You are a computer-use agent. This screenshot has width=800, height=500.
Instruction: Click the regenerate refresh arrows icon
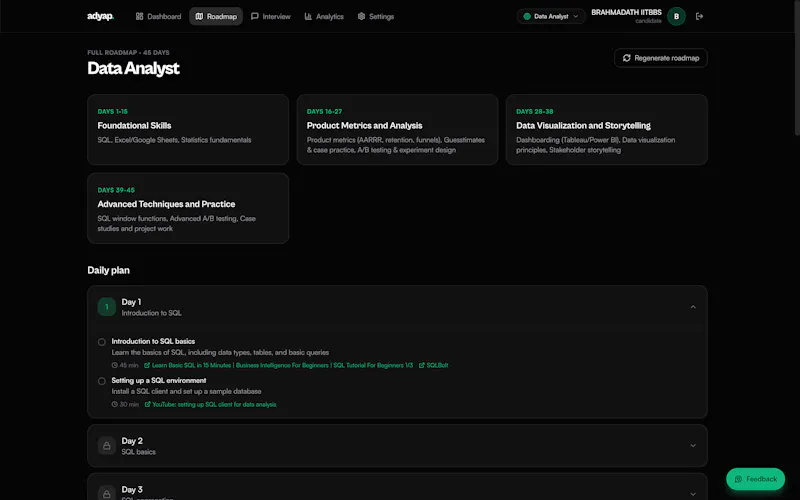pyautogui.click(x=627, y=58)
